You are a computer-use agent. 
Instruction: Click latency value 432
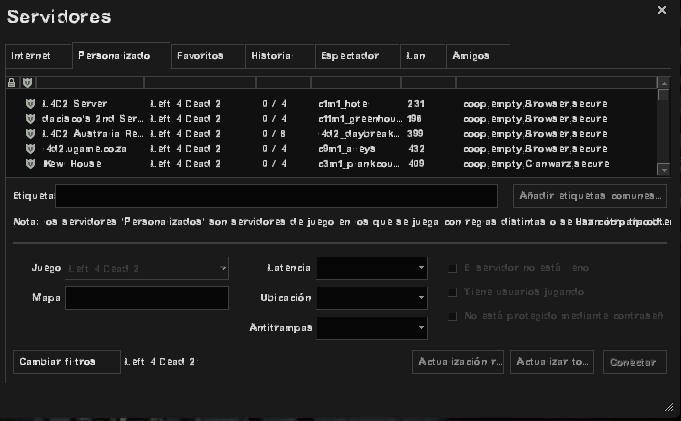pyautogui.click(x=416, y=149)
